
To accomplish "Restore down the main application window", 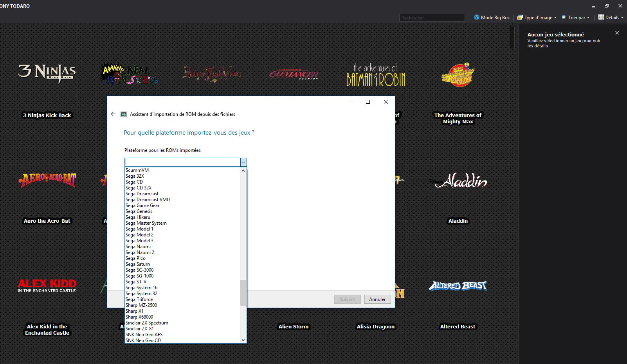I will click(x=607, y=6).
